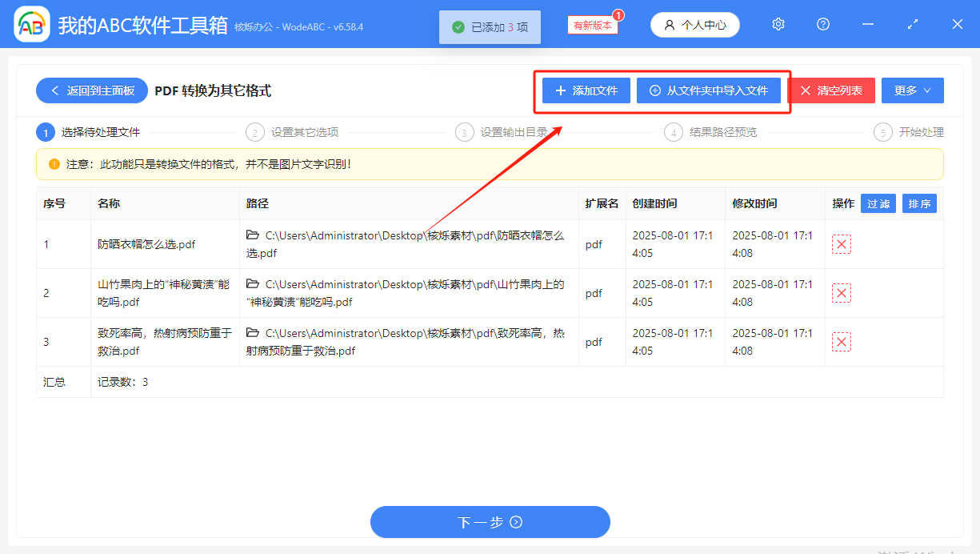Viewport: 980px width, 554px height.
Task: Open the settings gear icon
Action: pos(778,24)
